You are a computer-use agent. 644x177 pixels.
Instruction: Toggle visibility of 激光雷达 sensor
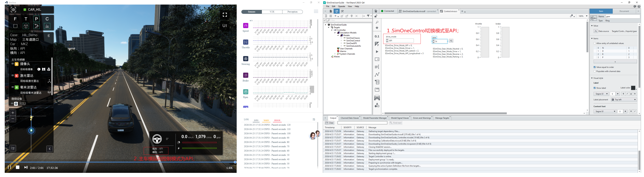[12, 76]
